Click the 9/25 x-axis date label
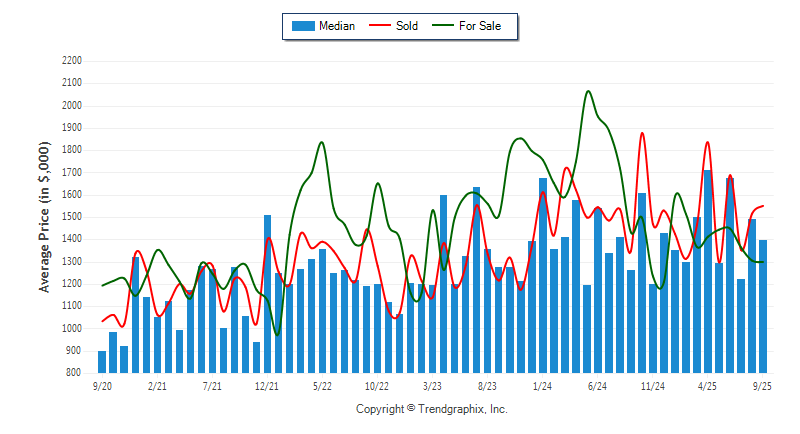This screenshot has width=800, height=434. tap(763, 385)
